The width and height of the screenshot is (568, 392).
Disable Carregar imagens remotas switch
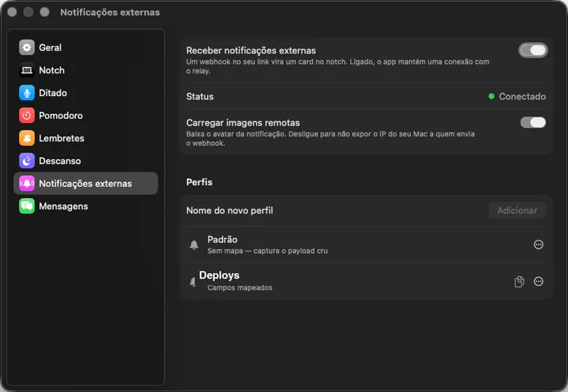pos(533,122)
